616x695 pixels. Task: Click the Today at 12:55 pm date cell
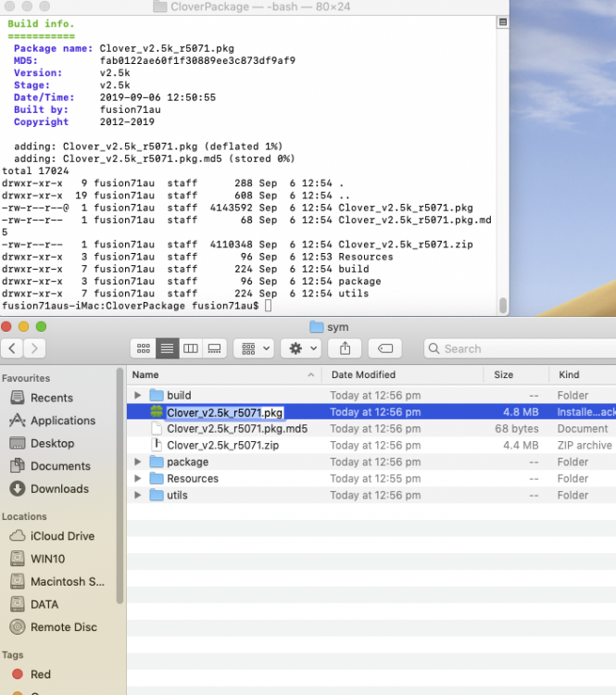pos(375,478)
